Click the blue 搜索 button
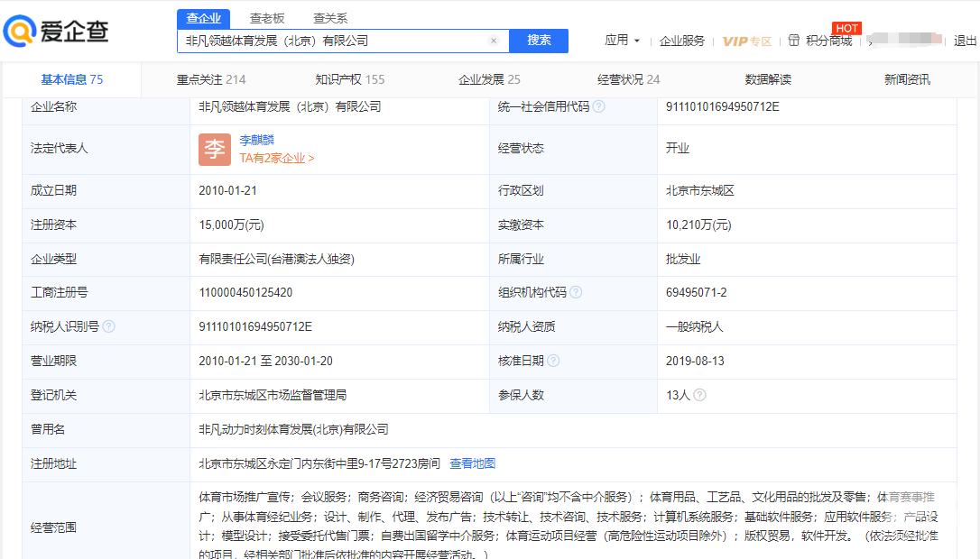The image size is (980, 559). tap(539, 41)
